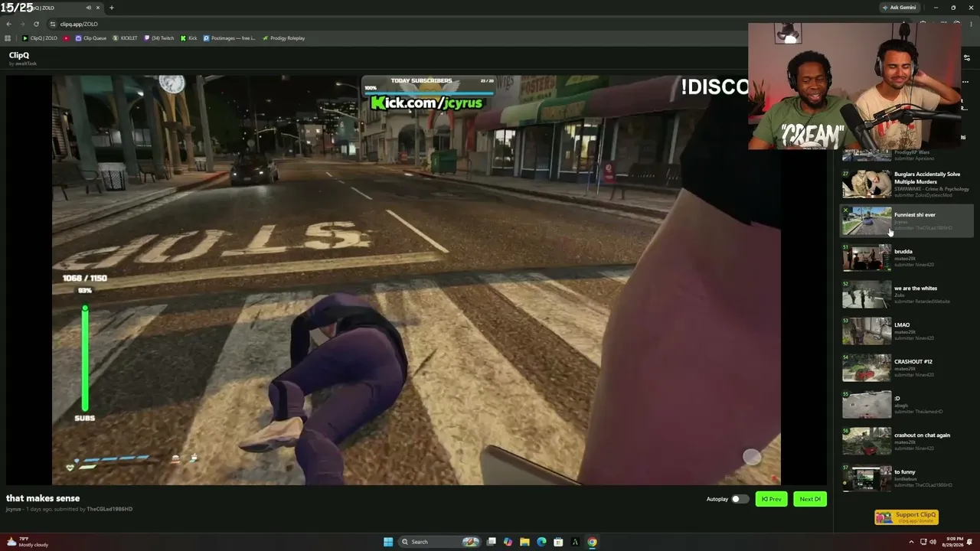Mute the ClipQ tab audio icon
This screenshot has height=551, width=980.
click(x=89, y=8)
